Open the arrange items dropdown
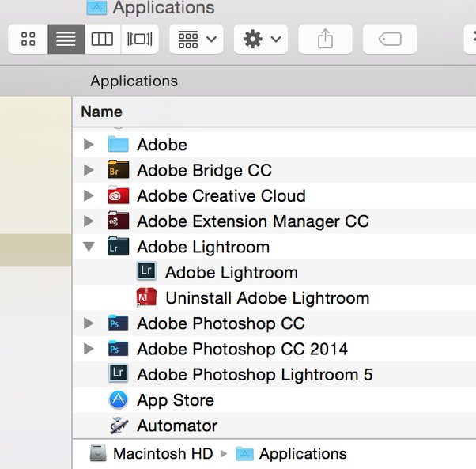Image resolution: width=476 pixels, height=469 pixels. (x=196, y=39)
